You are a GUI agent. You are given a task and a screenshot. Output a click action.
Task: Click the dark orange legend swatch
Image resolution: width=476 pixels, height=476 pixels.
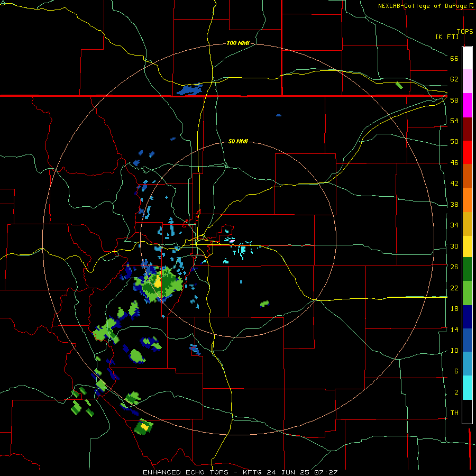pyautogui.click(x=467, y=176)
